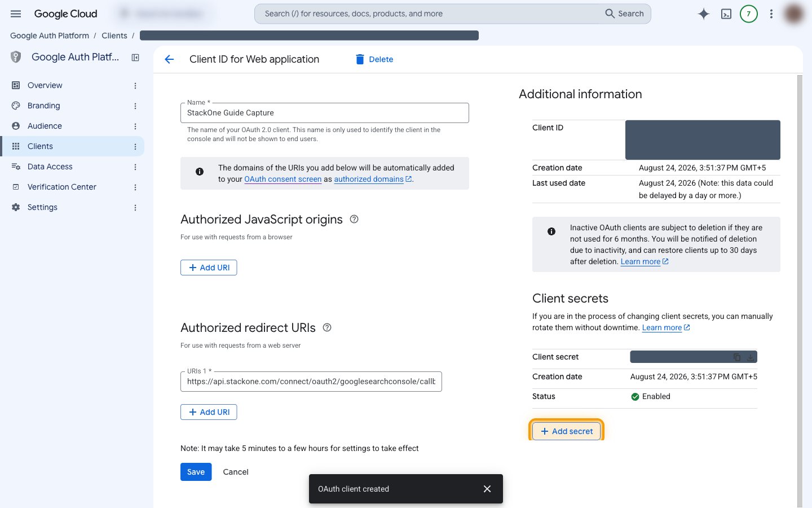
Task: Open Branding row three-dot menu
Action: [x=135, y=106]
